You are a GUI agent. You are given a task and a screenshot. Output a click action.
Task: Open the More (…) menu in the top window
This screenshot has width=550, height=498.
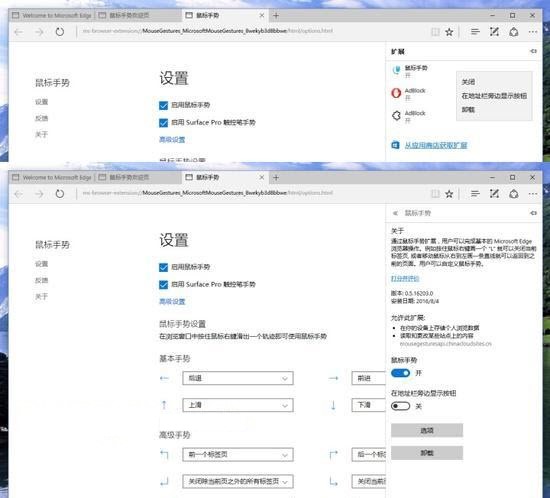(533, 32)
